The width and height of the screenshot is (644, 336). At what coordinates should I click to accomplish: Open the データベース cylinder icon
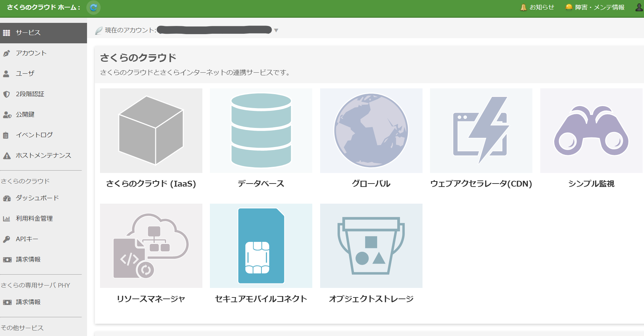pyautogui.click(x=261, y=131)
